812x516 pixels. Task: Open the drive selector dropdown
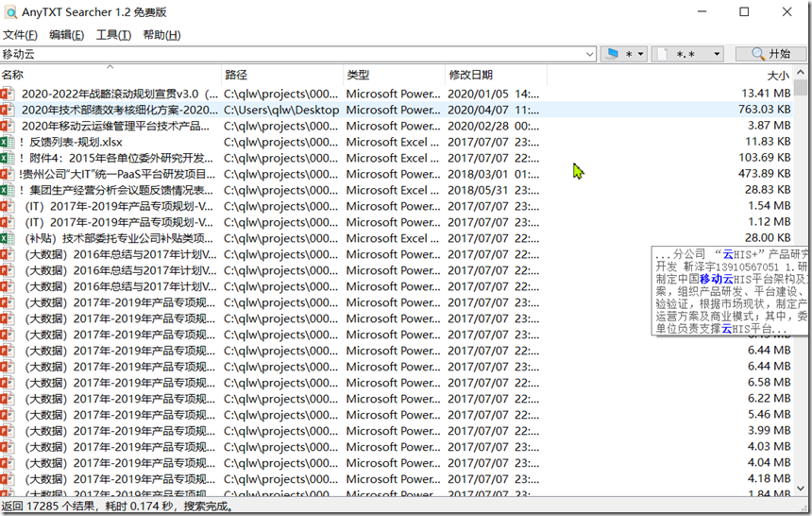(x=624, y=55)
